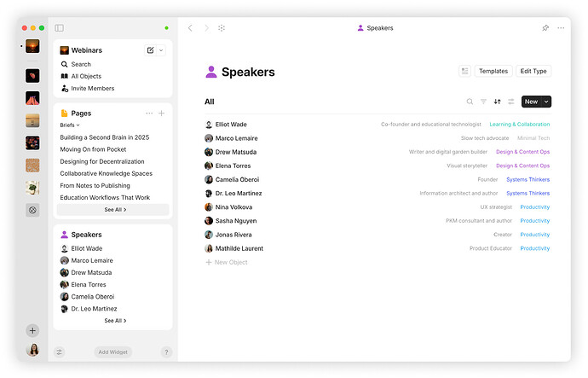The width and height of the screenshot is (588, 378).
Task: Click the sort arrows icon
Action: [498, 102]
